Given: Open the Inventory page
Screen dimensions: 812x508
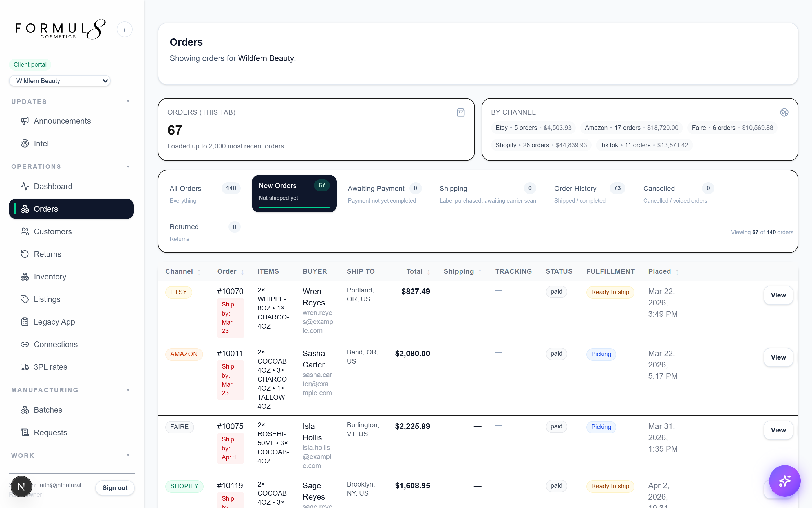Looking at the screenshot, I should click(x=71, y=277).
